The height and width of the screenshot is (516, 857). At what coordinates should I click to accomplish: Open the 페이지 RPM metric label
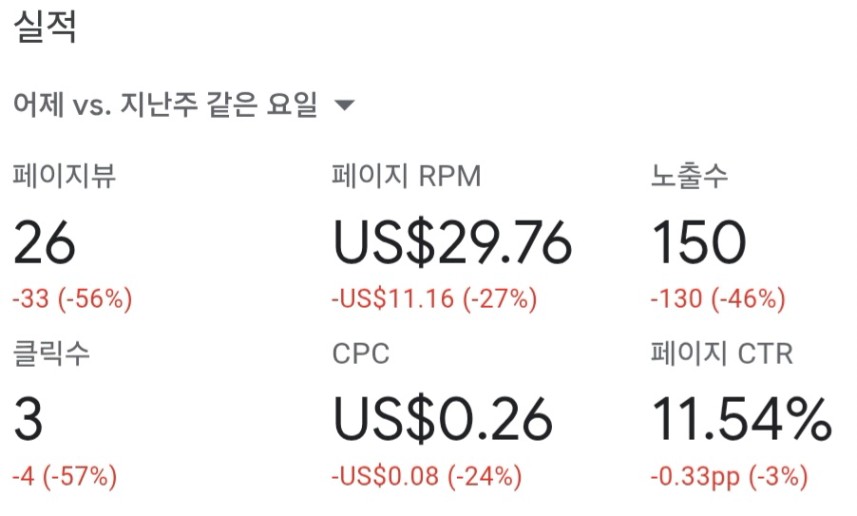[x=407, y=176]
